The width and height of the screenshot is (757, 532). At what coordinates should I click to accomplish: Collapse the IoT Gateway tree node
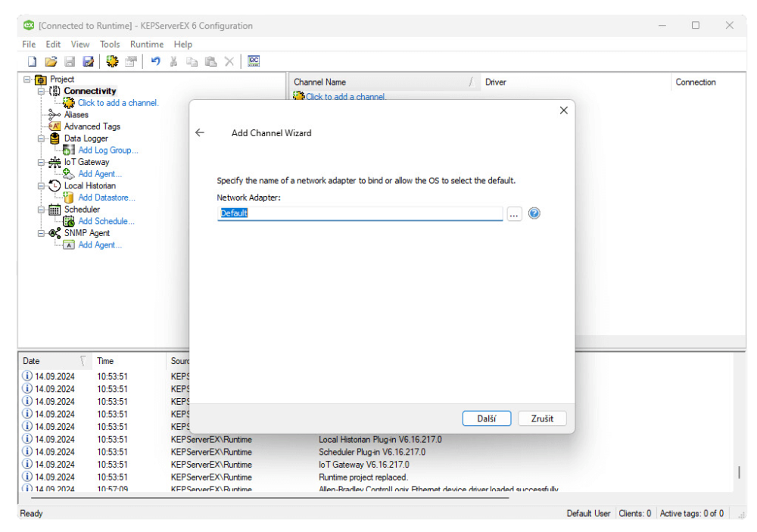click(42, 162)
